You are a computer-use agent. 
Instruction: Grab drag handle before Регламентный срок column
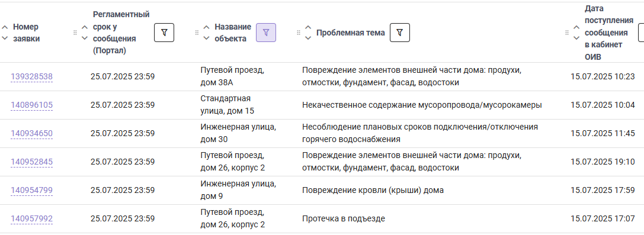click(75, 33)
